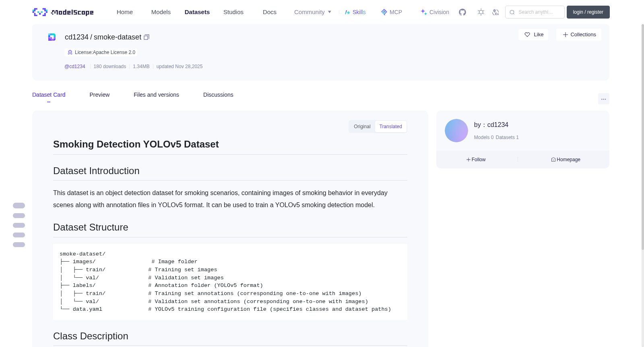Open the ModelScope logo home link
This screenshot has width=644, height=347.
tap(63, 12)
